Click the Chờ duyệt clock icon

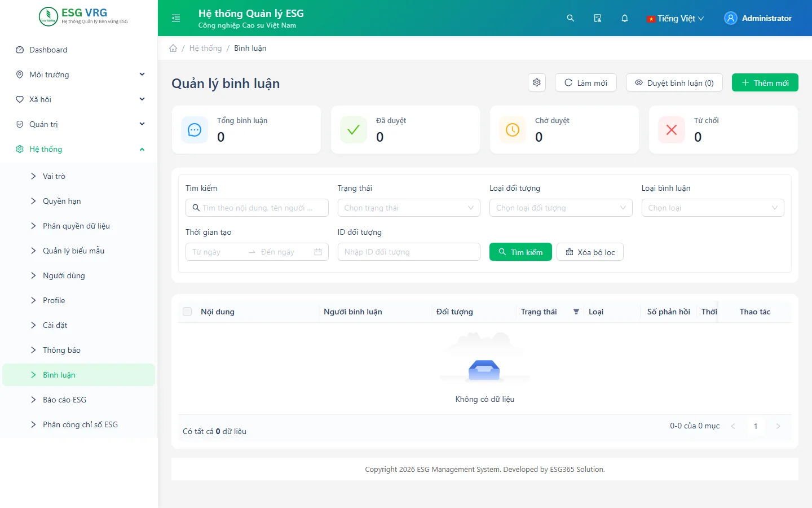point(513,130)
